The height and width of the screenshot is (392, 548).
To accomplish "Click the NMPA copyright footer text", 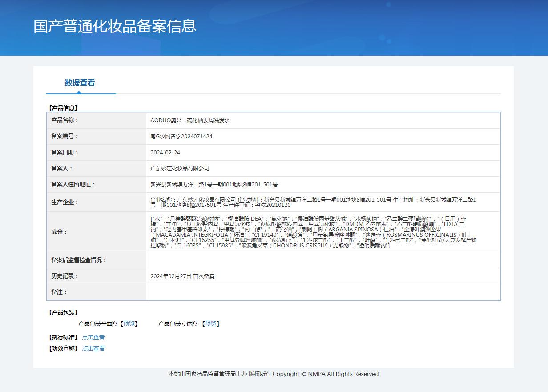I will click(x=274, y=374).
